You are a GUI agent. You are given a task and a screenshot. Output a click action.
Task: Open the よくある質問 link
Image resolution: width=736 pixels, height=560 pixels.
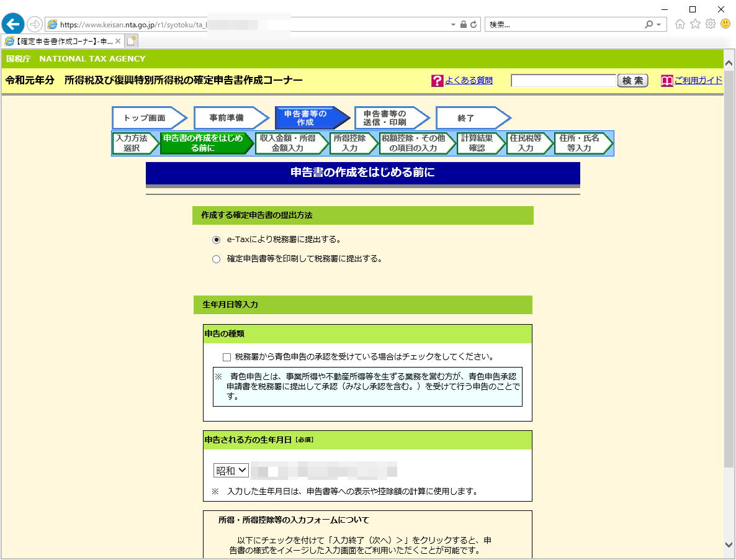(x=469, y=81)
